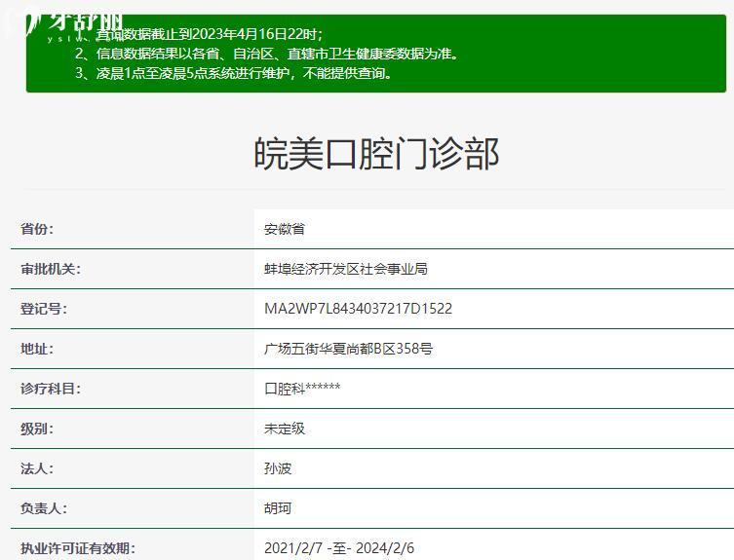This screenshot has height=560, width=734.
Task: Click the legal person name 孙波
Action: pyautogui.click(x=278, y=468)
